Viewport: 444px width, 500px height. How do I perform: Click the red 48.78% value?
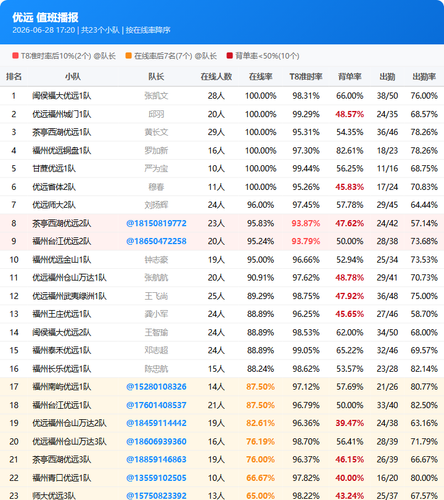tap(350, 278)
